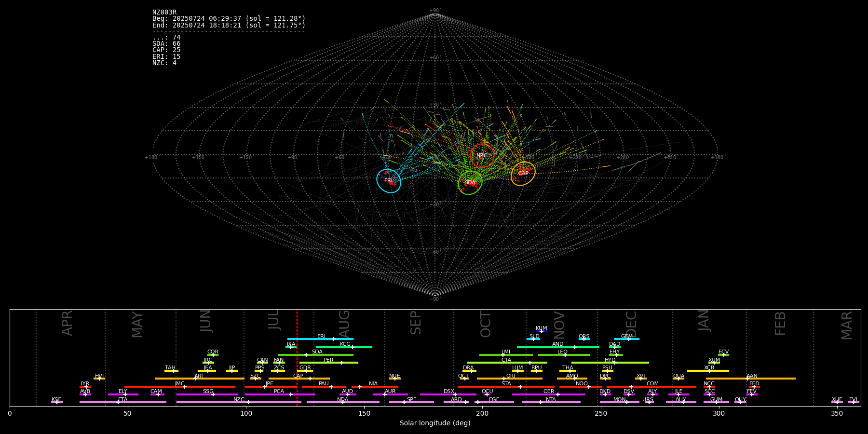
Task: Click the red NZC radiant circle on the sky map
Action: [x=482, y=156]
